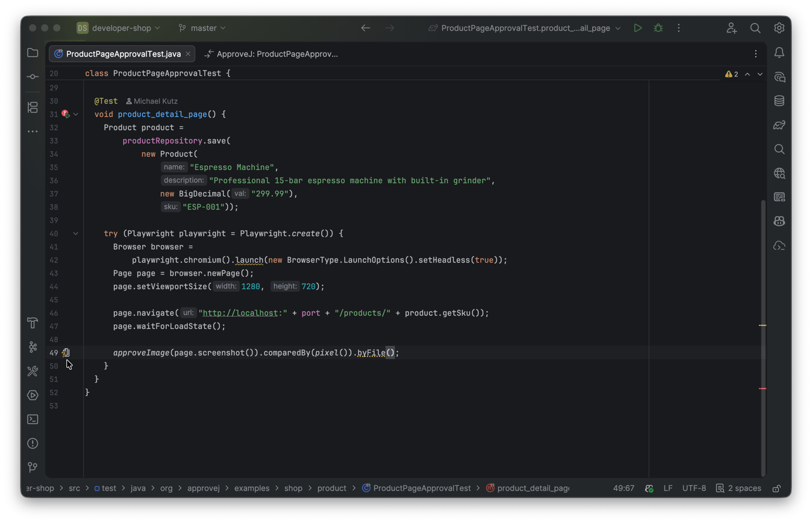The height and width of the screenshot is (523, 812).
Task: Run the ProductPageApprovalTest configuration
Action: [637, 28]
